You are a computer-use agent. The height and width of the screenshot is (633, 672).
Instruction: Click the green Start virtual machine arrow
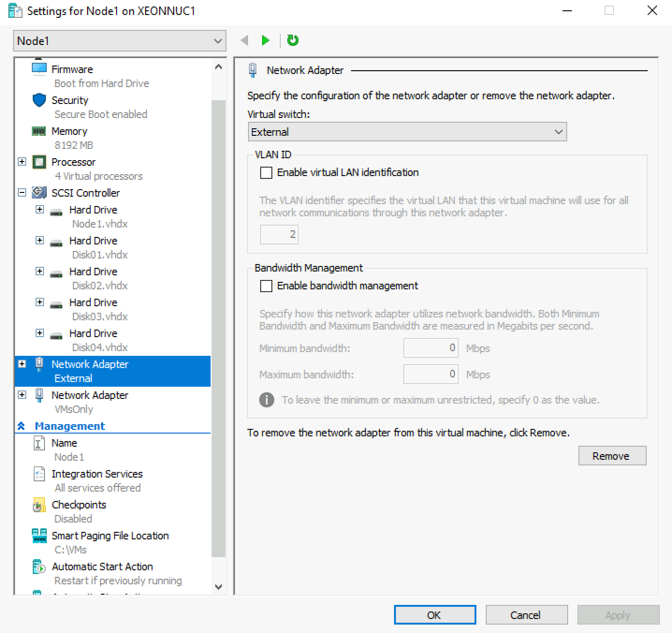coord(265,40)
